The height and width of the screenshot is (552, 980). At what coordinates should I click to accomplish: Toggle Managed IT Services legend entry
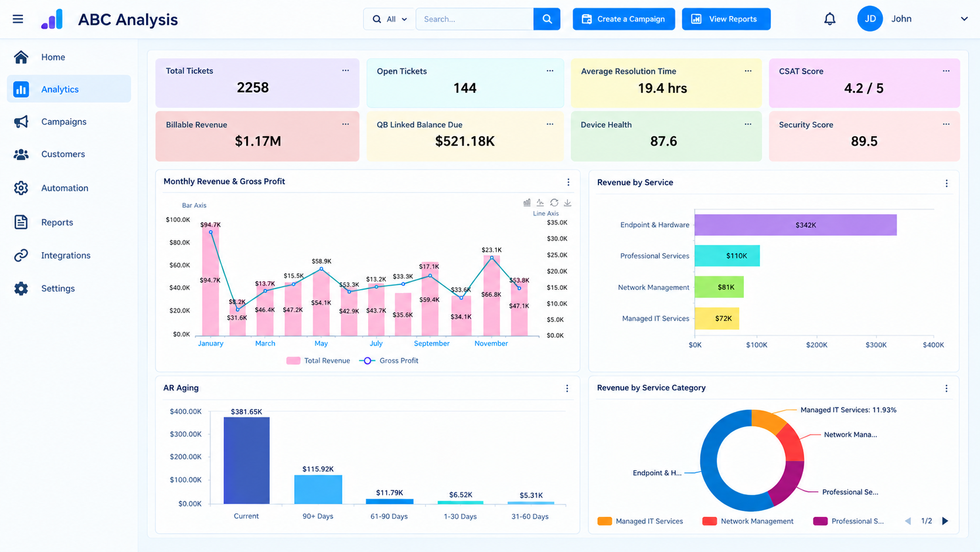(641, 521)
